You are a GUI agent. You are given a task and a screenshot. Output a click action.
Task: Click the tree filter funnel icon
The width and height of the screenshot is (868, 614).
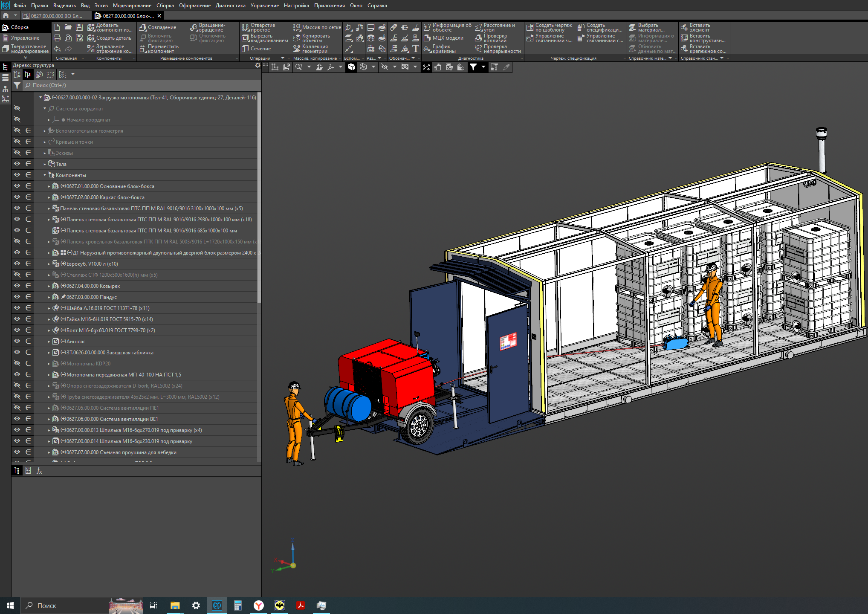[17, 85]
